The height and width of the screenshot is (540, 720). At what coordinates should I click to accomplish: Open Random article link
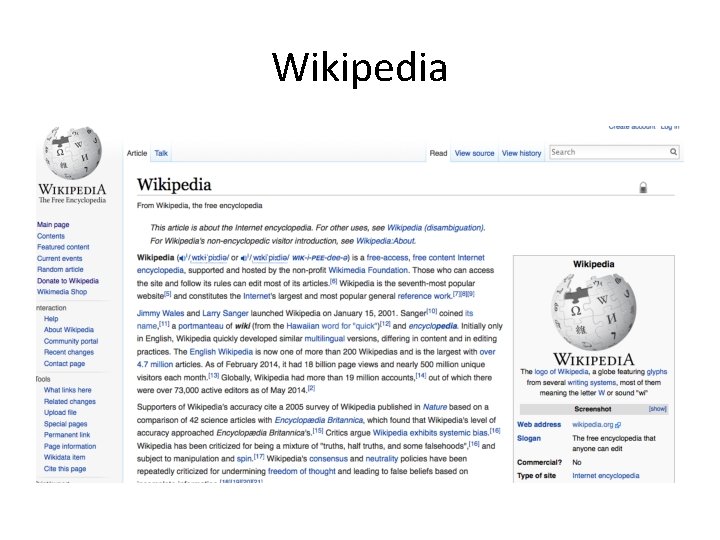(x=60, y=270)
